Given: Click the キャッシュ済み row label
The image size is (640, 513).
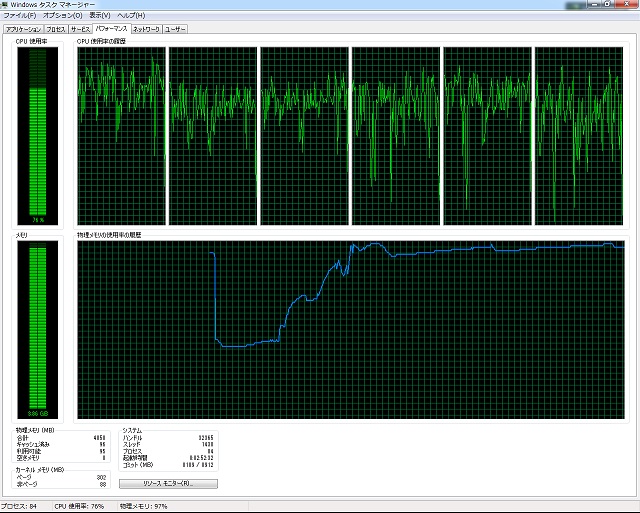Looking at the screenshot, I should point(33,444).
